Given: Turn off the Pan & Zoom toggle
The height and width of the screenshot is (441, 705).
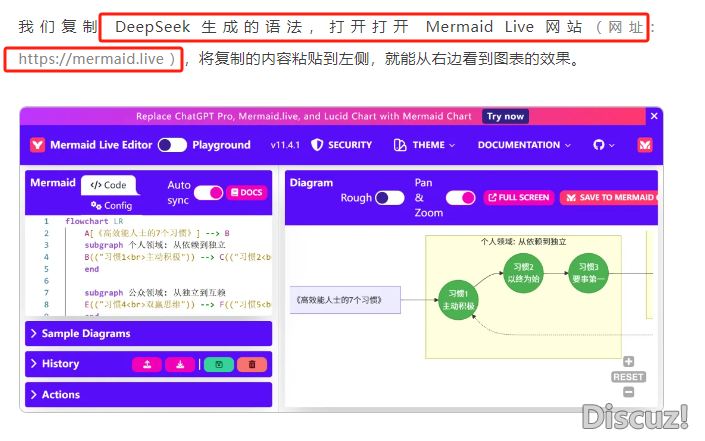Looking at the screenshot, I should pos(460,198).
